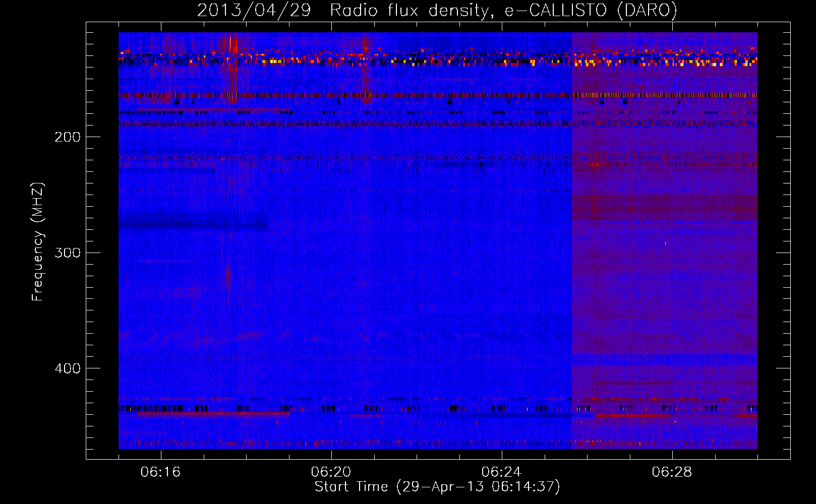The image size is (816, 504).
Task: Click the 06:20 time tick label
Action: (331, 472)
